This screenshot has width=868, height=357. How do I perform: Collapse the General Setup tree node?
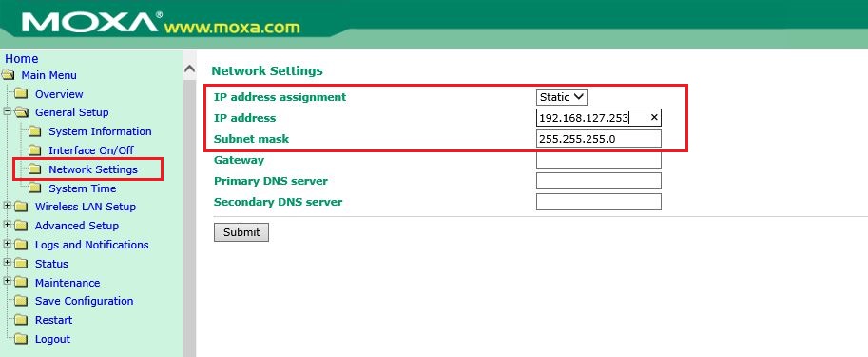(x=8, y=111)
